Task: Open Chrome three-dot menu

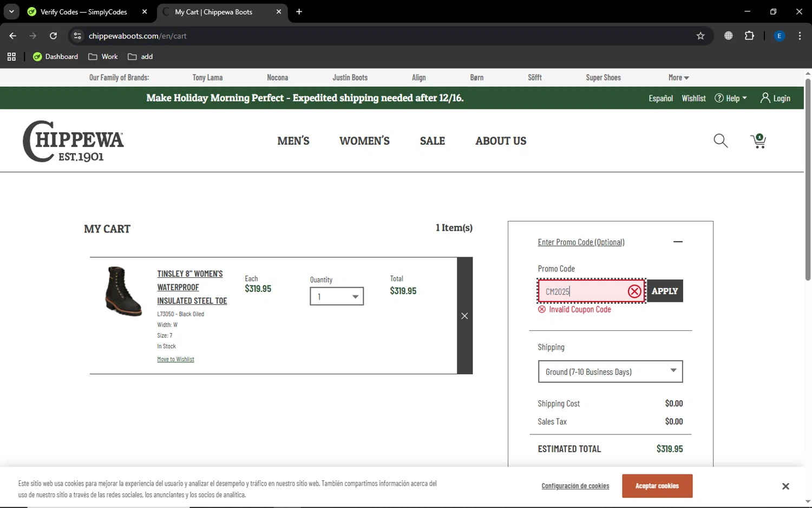Action: coord(800,36)
